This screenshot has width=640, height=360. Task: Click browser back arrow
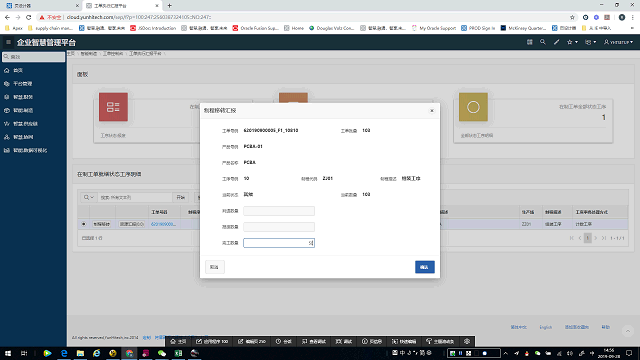click(x=7, y=17)
